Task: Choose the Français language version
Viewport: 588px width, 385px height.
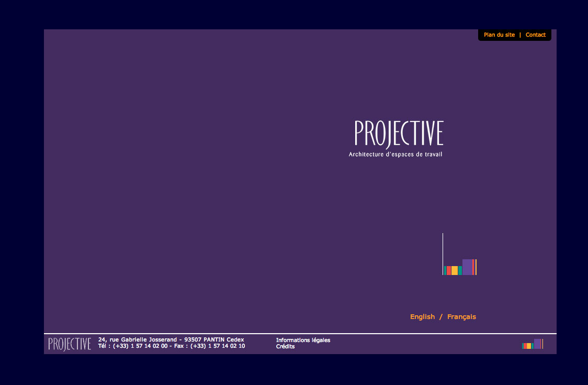Action: click(461, 316)
